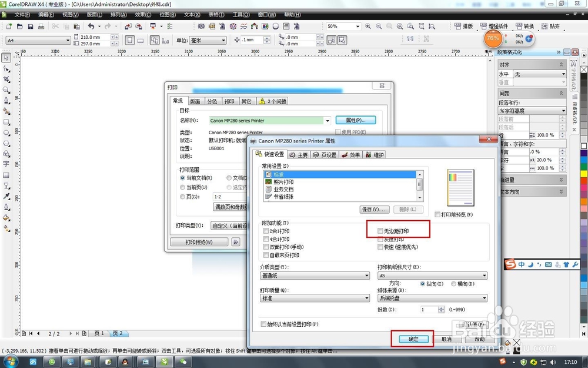This screenshot has width=588, height=368.
Task: Select the Polygon tool in toolbox
Action: coord(6,144)
